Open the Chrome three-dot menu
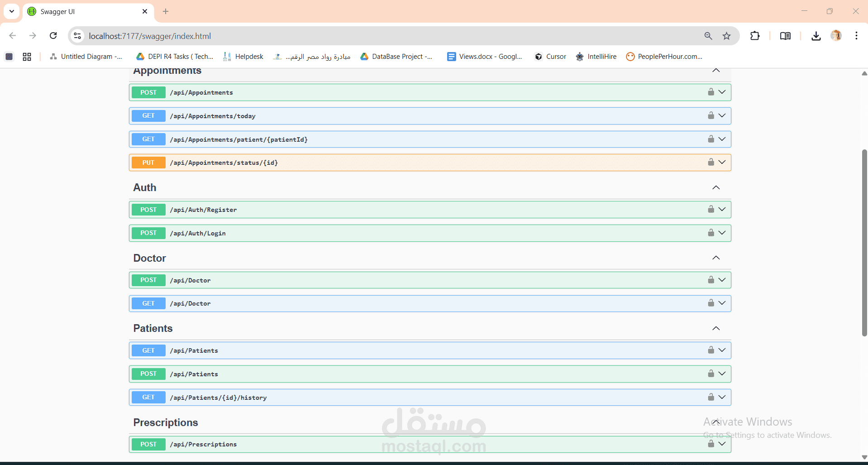Image resolution: width=868 pixels, height=465 pixels. point(856,36)
